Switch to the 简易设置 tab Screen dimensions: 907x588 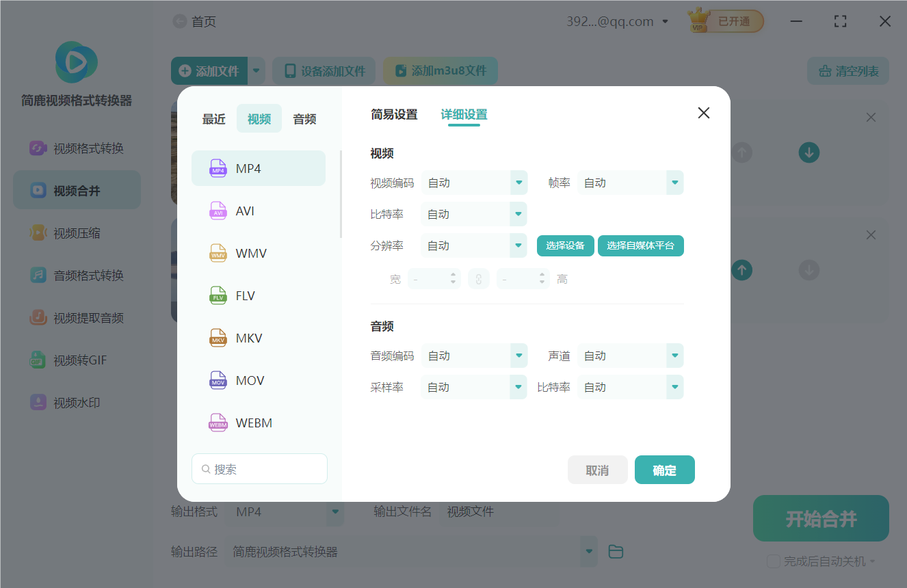[395, 115]
